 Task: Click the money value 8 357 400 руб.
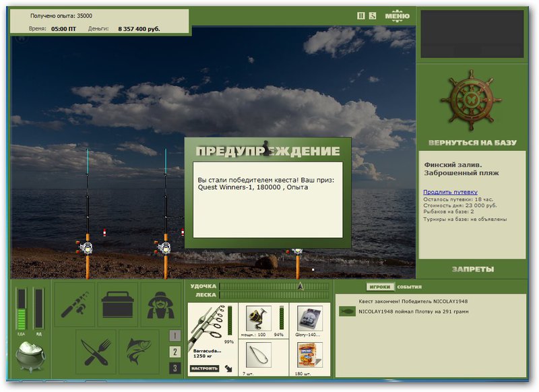coord(139,29)
